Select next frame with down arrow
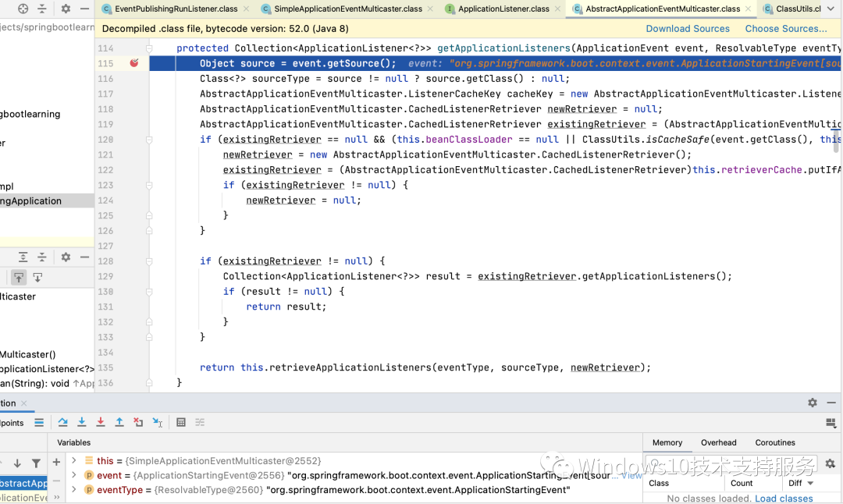The width and height of the screenshot is (843, 504). click(17, 463)
